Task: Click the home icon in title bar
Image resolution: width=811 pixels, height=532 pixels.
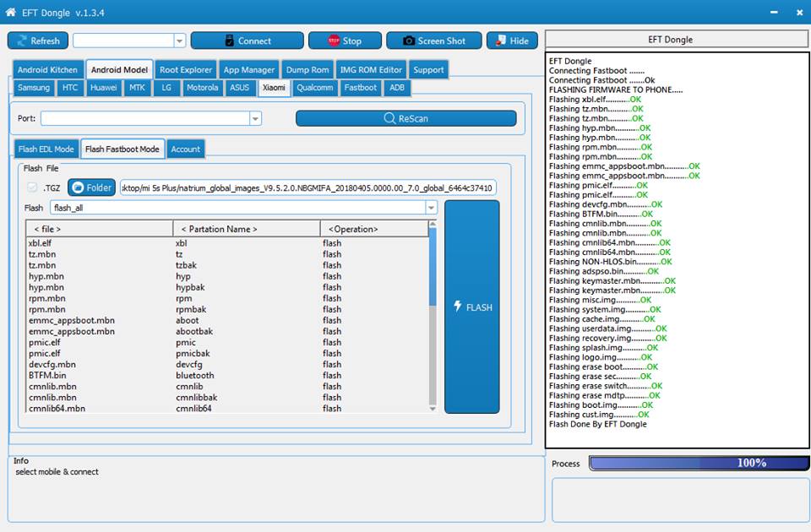Action: (10, 13)
